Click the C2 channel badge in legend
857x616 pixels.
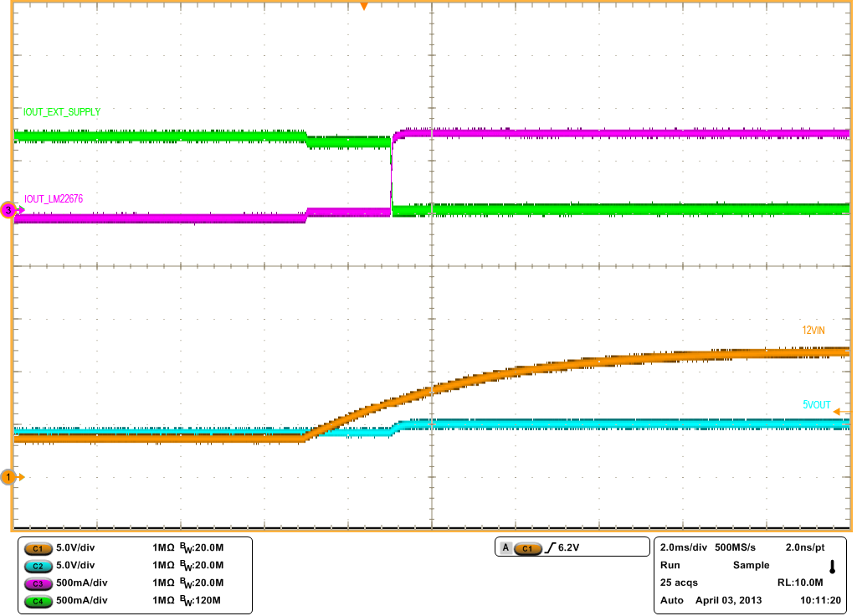point(38,567)
